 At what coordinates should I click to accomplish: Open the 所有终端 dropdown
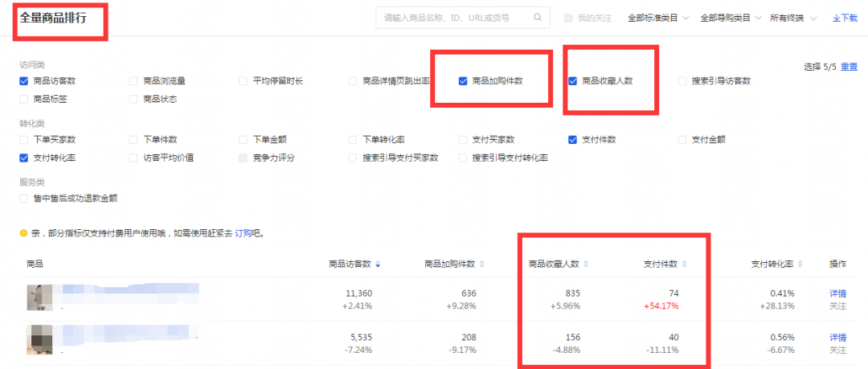point(792,18)
